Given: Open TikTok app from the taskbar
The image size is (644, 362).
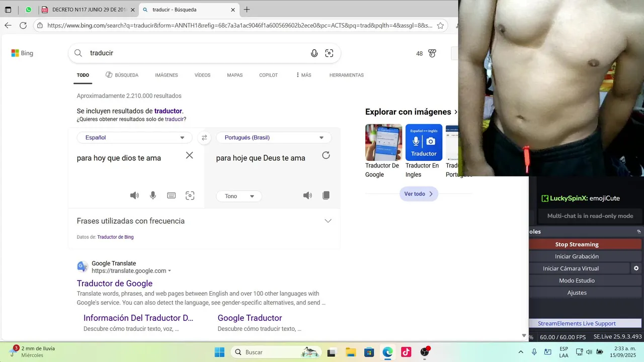Looking at the screenshot, I should coord(406,352).
